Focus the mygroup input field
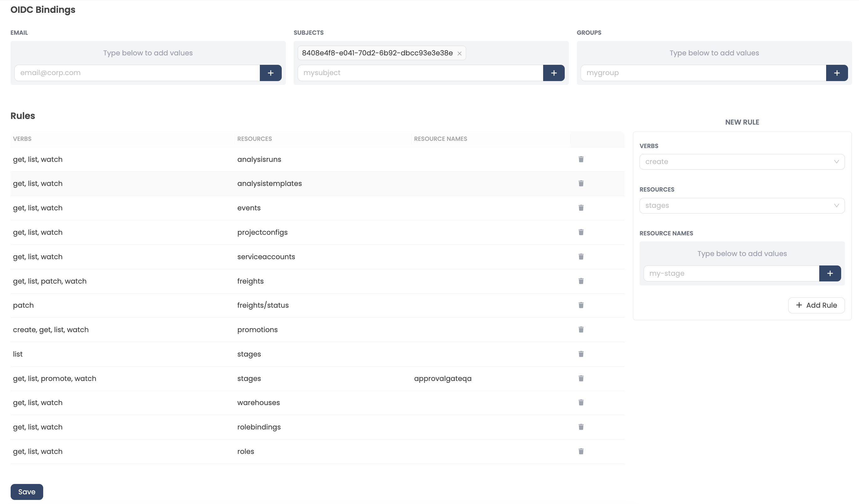This screenshot has width=859, height=504. coord(703,73)
